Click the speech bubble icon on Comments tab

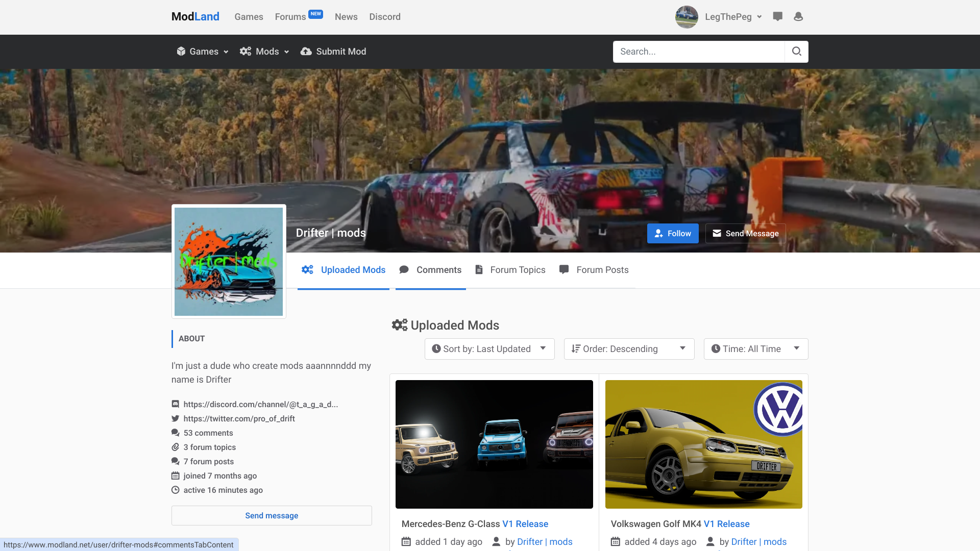(x=404, y=269)
